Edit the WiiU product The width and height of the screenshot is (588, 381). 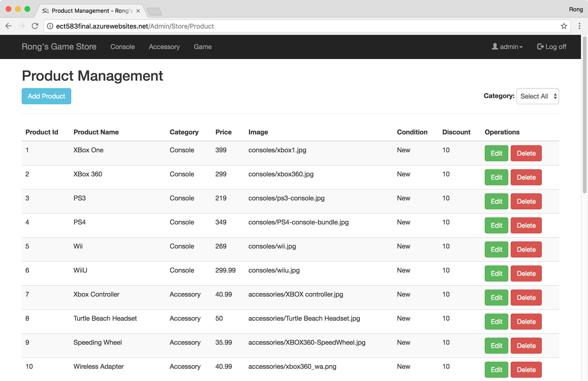pyautogui.click(x=496, y=273)
